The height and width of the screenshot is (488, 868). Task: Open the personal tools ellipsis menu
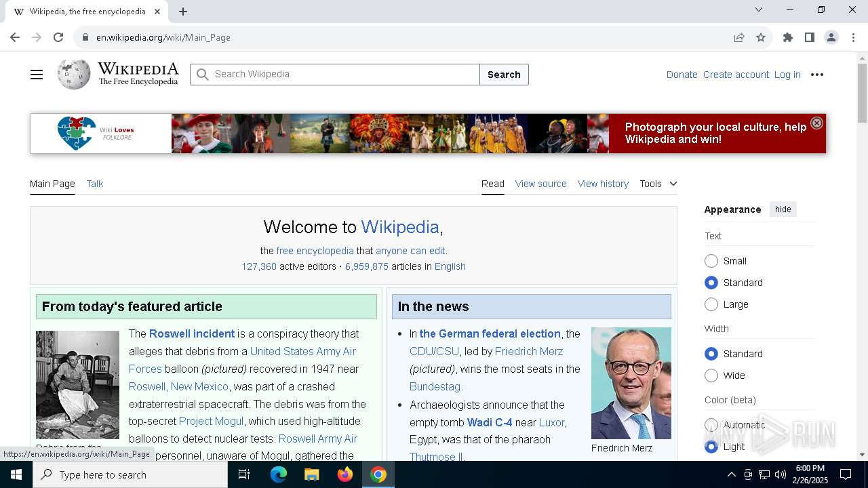(x=817, y=75)
